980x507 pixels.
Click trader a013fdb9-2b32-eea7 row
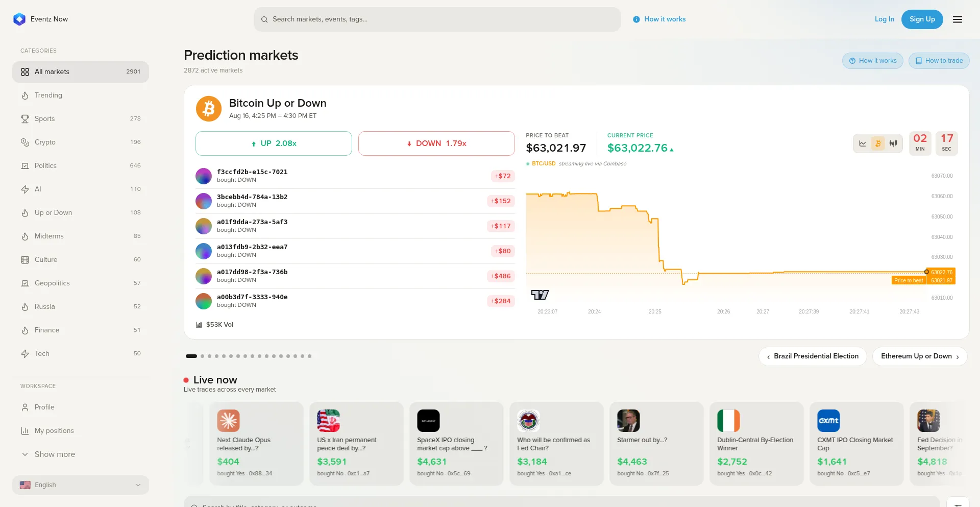[x=355, y=251]
